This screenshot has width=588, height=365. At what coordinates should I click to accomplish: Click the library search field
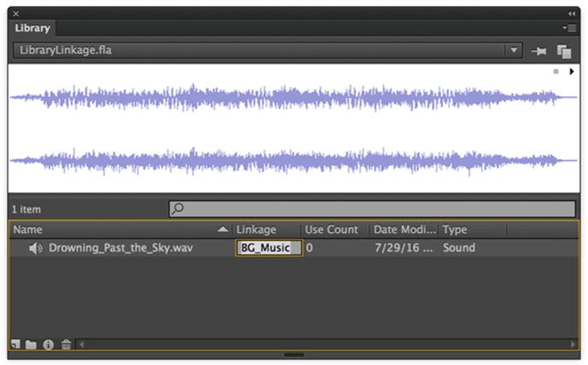point(372,209)
